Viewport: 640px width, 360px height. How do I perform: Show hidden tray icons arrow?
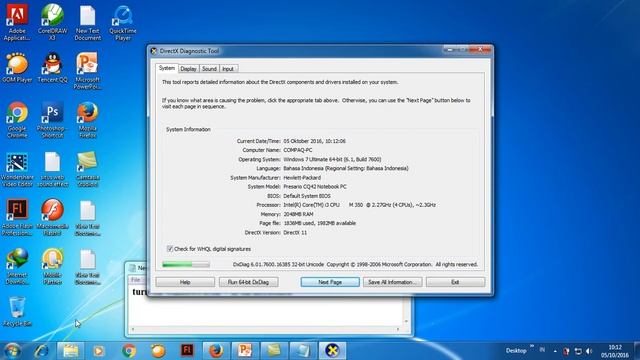[x=555, y=351]
